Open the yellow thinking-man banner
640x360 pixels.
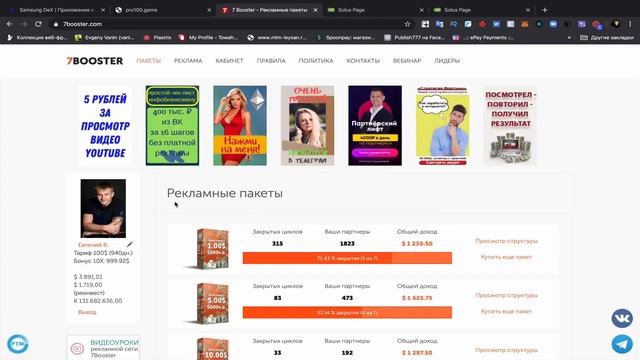[x=442, y=126]
